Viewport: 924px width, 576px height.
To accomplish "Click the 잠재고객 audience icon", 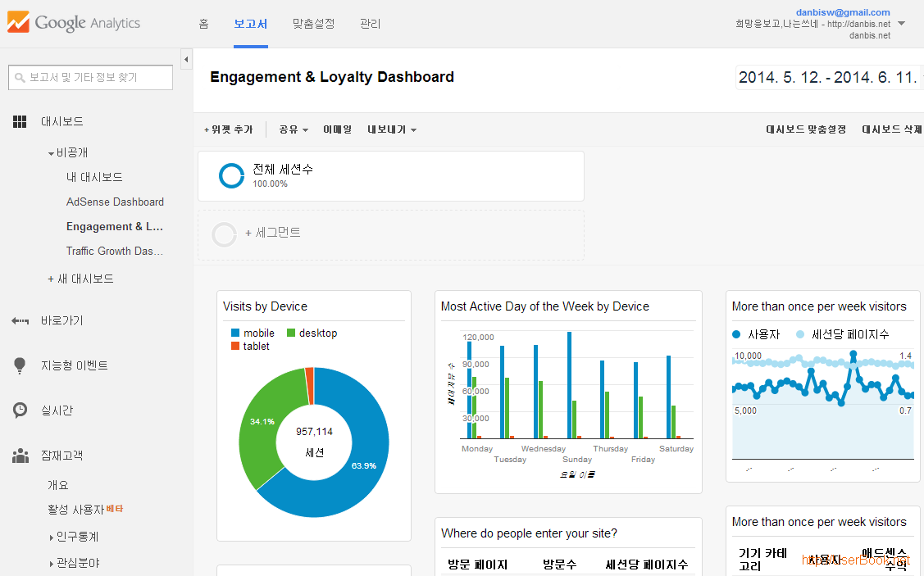I will [20, 456].
